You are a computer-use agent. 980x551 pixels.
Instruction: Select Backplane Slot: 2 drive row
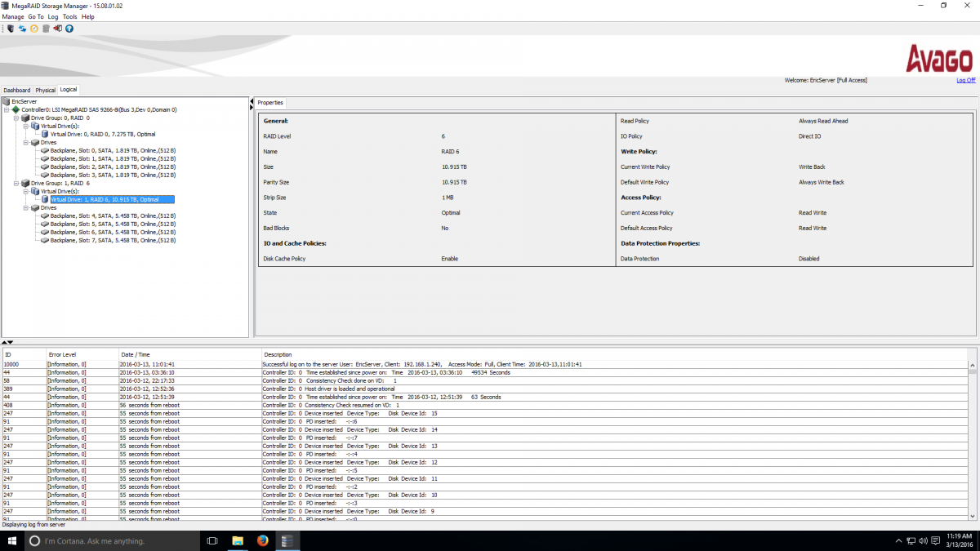point(113,167)
